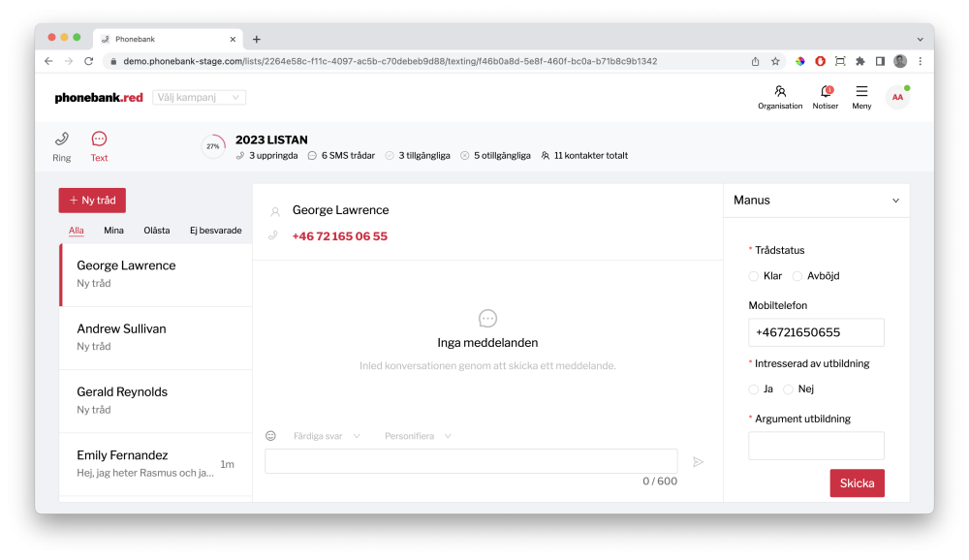969x560 pixels.
Task: Click the AA user avatar
Action: pyautogui.click(x=897, y=97)
